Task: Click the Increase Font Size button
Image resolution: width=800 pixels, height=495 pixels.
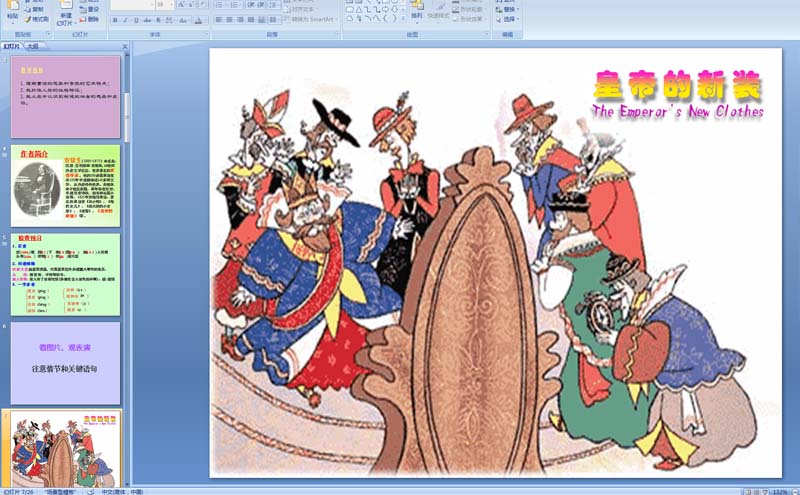Action: tap(181, 5)
